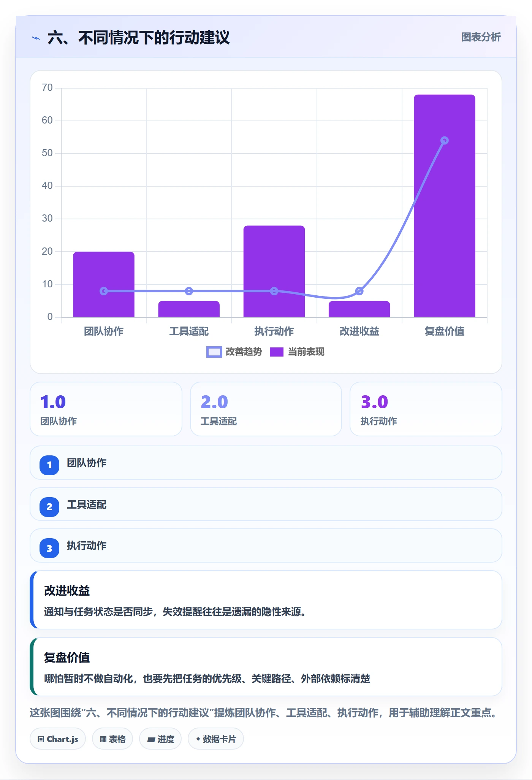Open the 1.0 团队协作 stat card
Screen dimensions: 532x780
pyautogui.click(x=106, y=409)
